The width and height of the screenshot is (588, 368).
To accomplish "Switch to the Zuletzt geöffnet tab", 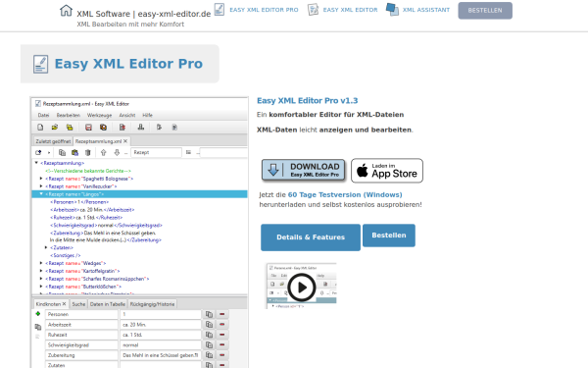I will tap(53, 141).
